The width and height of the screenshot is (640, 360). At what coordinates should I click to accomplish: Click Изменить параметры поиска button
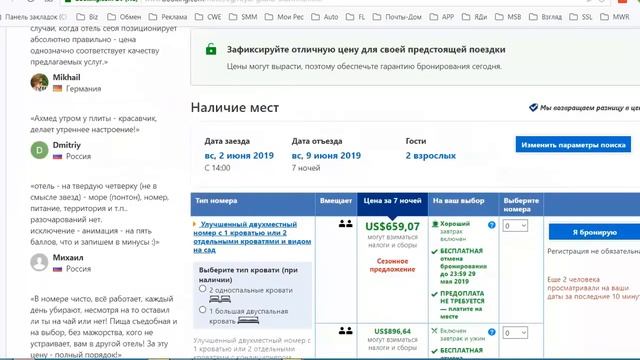coord(573,144)
